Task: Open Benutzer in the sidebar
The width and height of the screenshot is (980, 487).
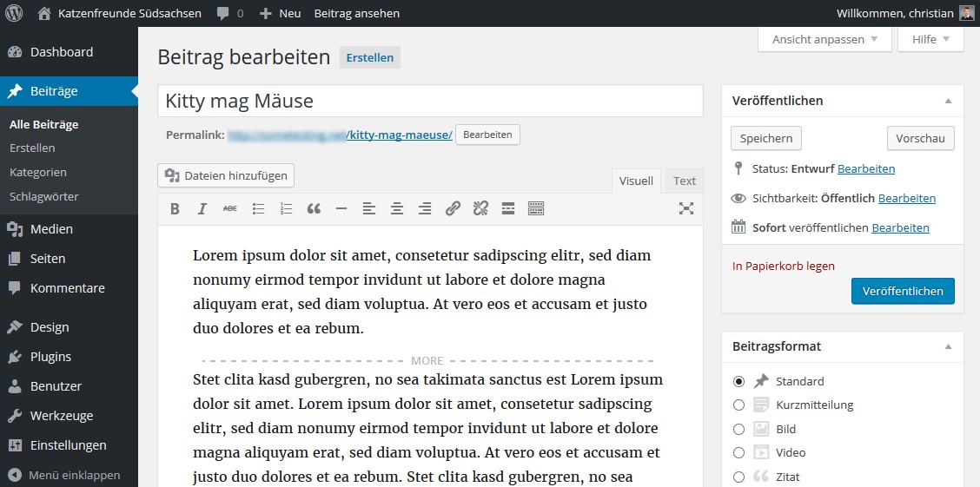Action: (69, 385)
